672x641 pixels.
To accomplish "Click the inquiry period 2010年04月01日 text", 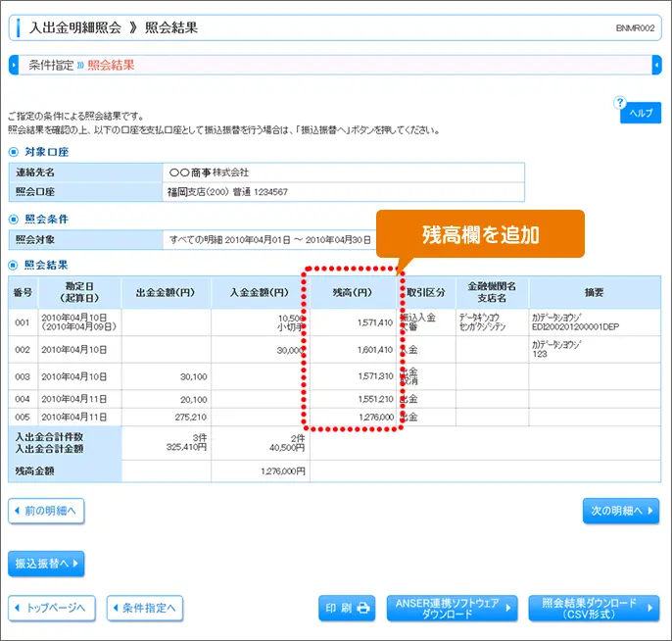I will point(258,240).
